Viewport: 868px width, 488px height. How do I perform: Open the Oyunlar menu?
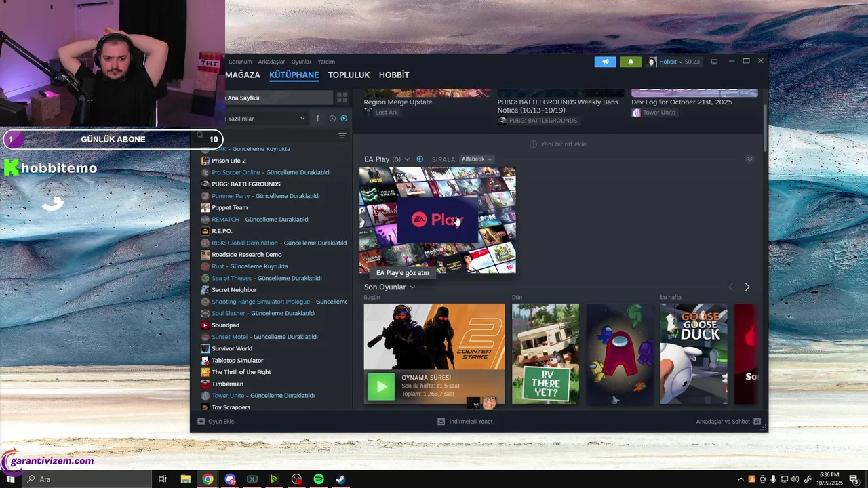[x=301, y=62]
